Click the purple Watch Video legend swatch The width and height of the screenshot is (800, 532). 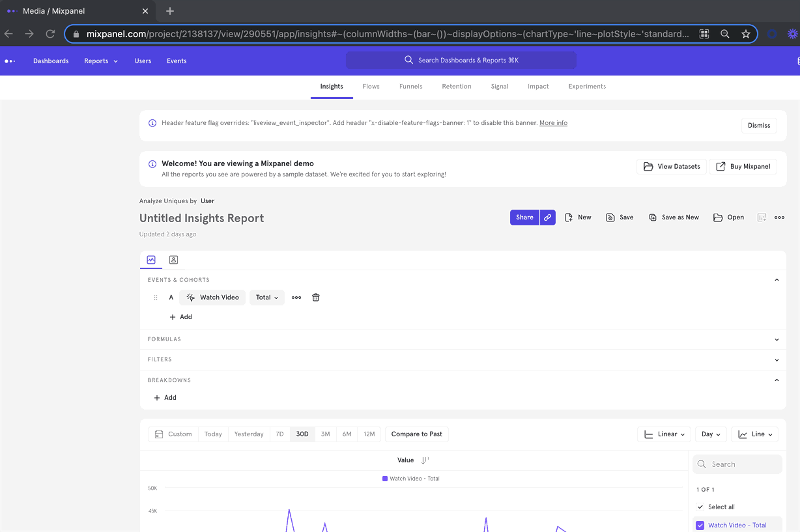[x=385, y=478]
